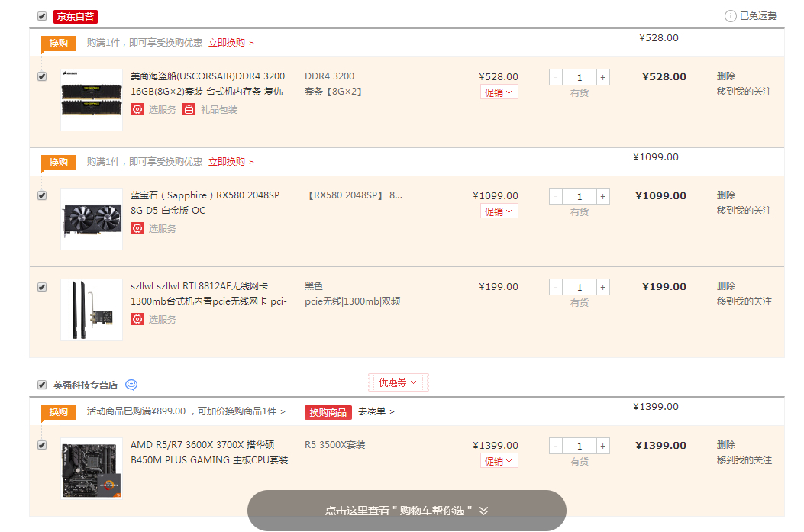
Task: Decrease quantity of Corsair memory
Action: 556,77
